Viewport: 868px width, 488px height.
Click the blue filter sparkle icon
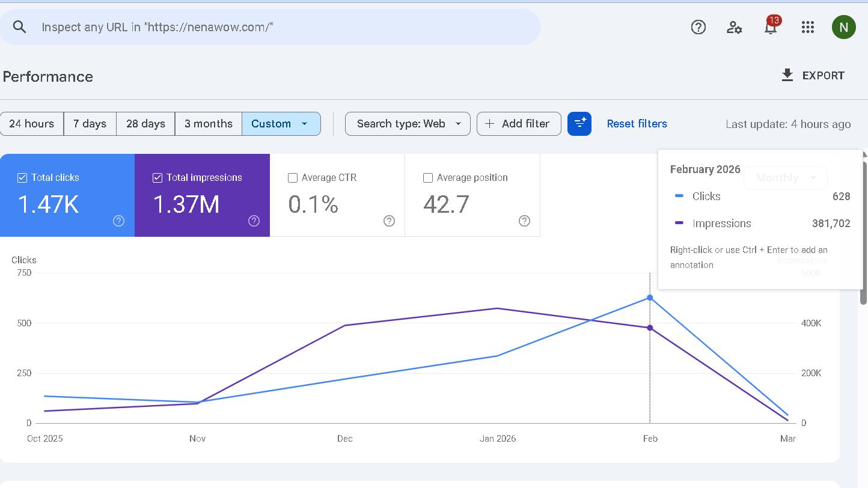coord(579,124)
